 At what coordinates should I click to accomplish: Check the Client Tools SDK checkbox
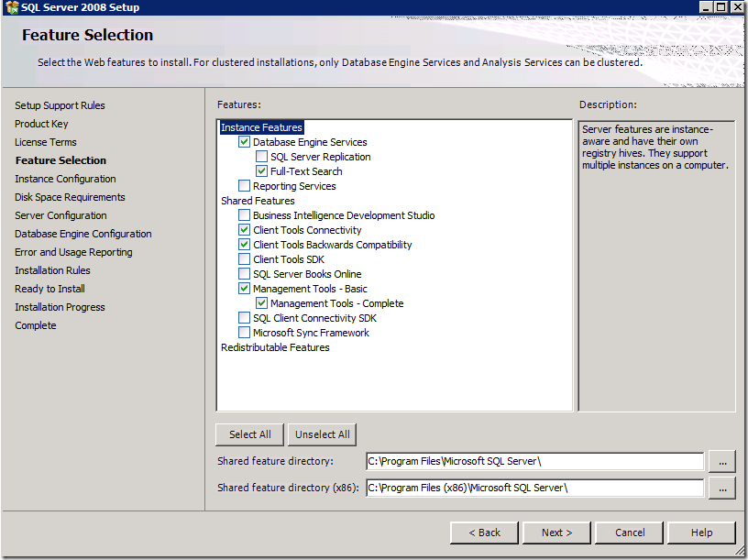tap(244, 259)
